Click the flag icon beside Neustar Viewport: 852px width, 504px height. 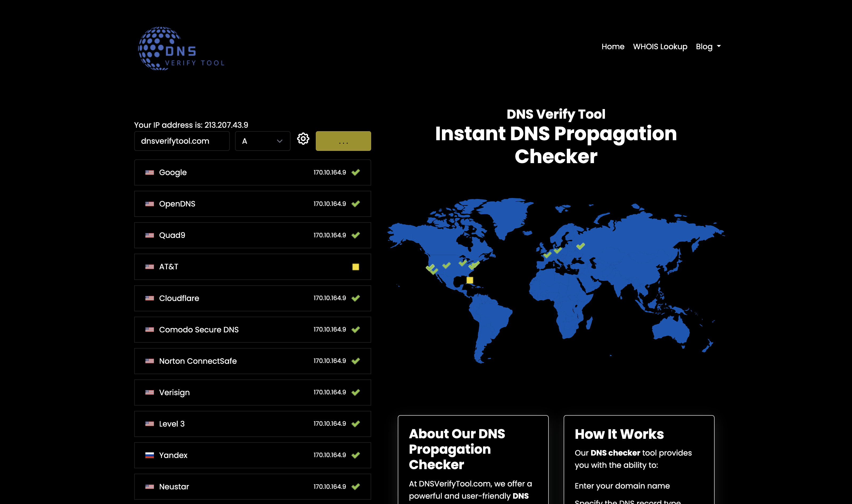[149, 487]
